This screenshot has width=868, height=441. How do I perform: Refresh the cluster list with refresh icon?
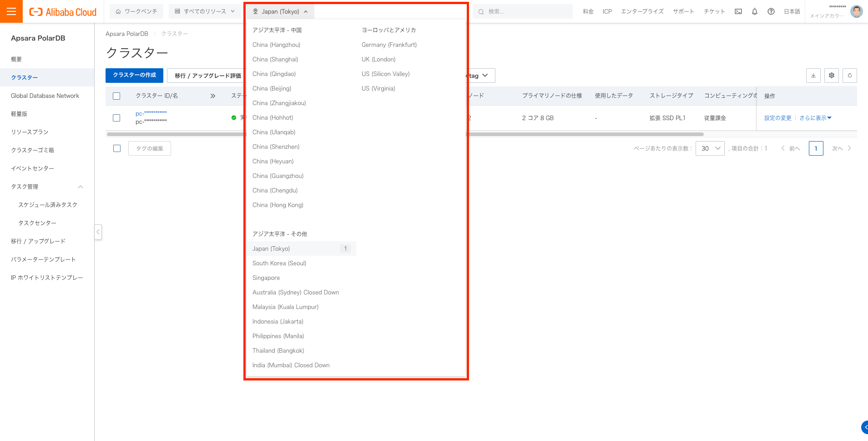click(x=850, y=76)
